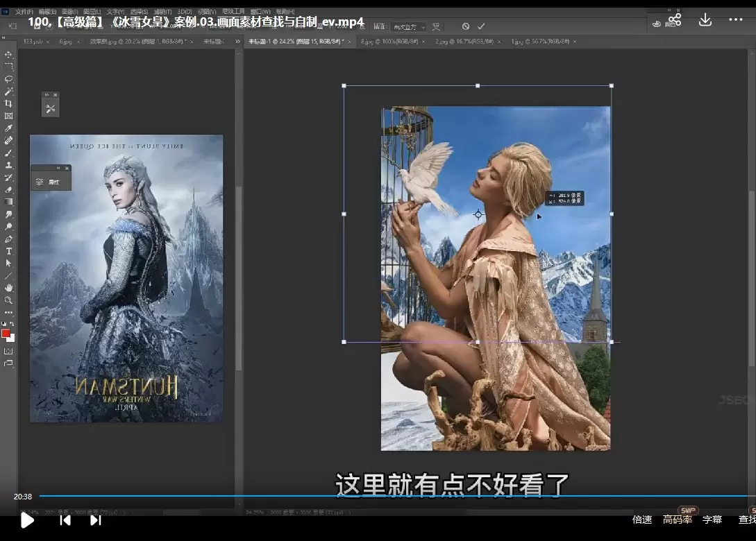The image size is (756, 541).
Task: Toggle warp mode in the options bar
Action: click(x=436, y=26)
